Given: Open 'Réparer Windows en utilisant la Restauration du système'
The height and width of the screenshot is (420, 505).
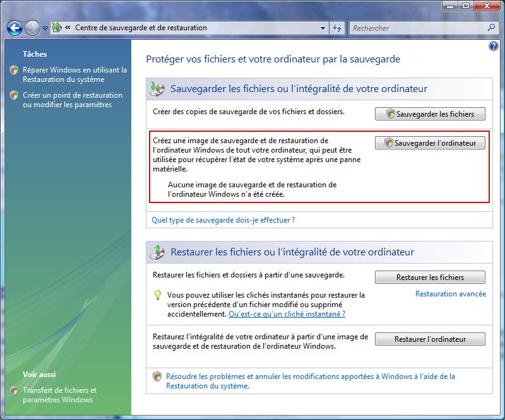Looking at the screenshot, I should [x=74, y=74].
